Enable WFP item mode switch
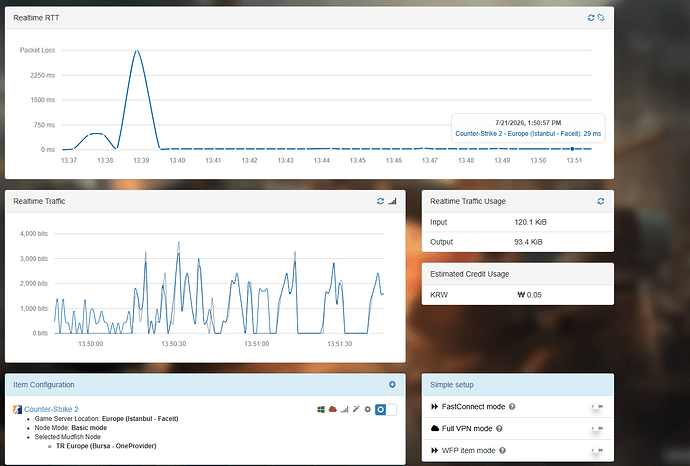 [597, 451]
